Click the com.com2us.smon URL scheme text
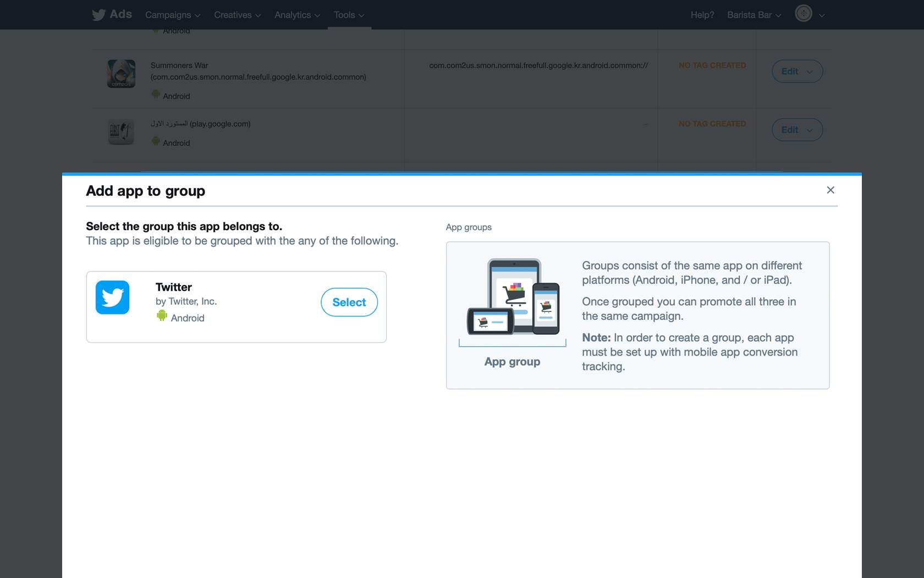The image size is (924, 578). pos(538,65)
